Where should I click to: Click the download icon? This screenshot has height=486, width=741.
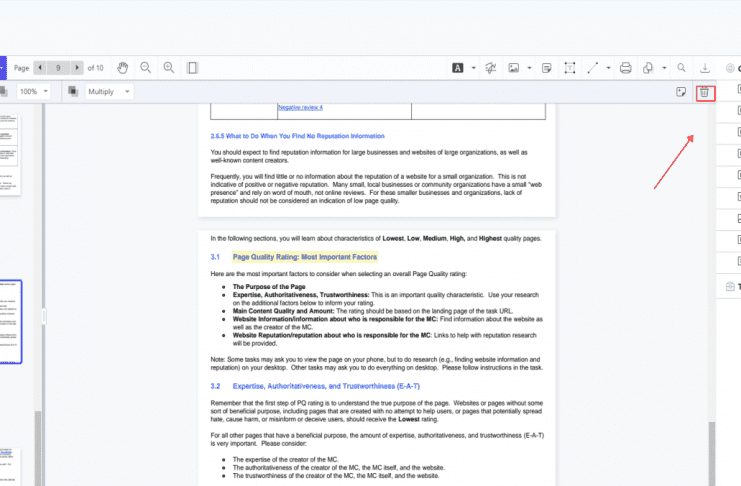(x=705, y=68)
